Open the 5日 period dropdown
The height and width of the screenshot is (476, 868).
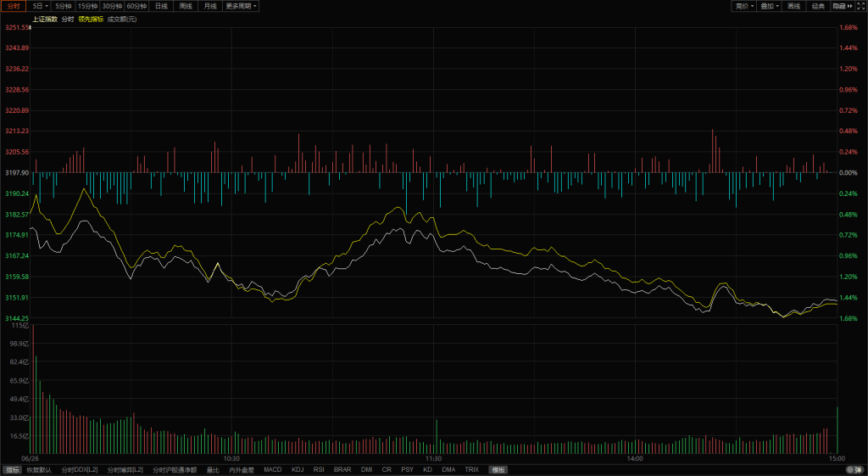[40, 6]
